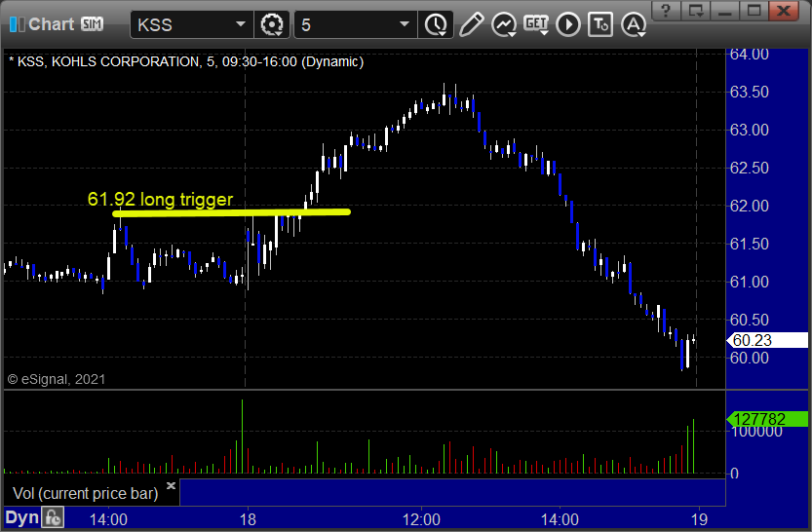
Task: Open the alerts A circle icon
Action: (634, 24)
